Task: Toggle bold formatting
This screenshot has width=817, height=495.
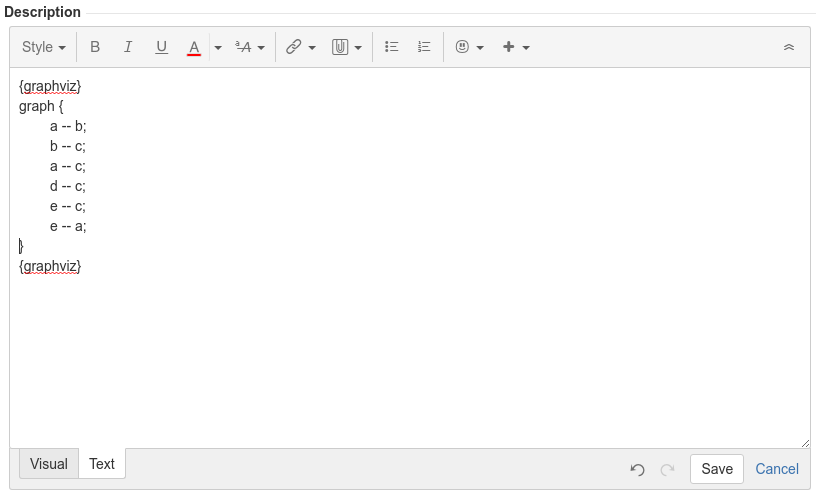Action: click(x=95, y=47)
